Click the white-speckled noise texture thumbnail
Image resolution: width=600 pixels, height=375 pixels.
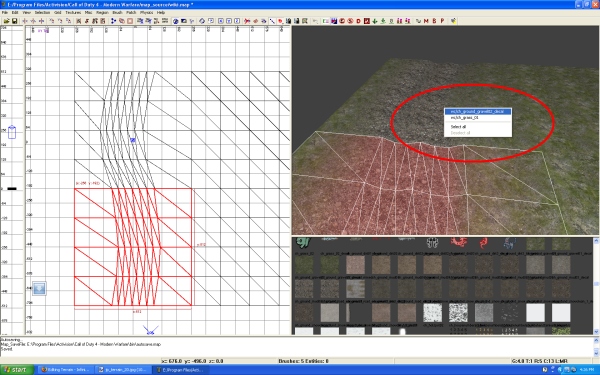[458, 313]
